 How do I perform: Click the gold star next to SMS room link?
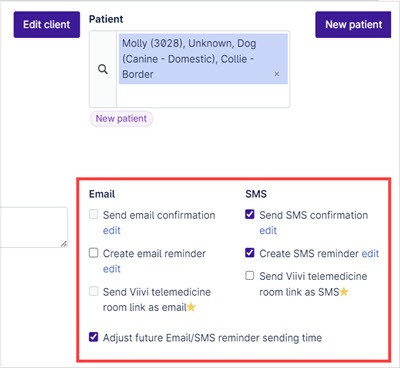tap(344, 292)
